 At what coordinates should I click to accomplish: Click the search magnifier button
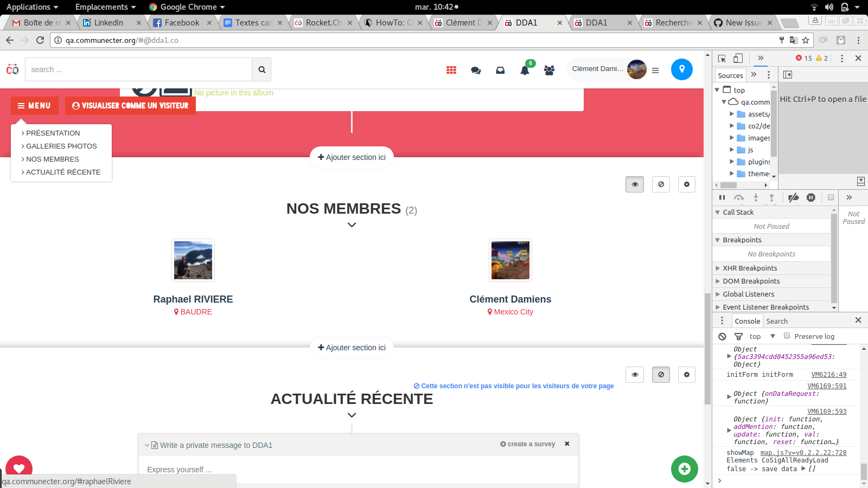tap(261, 69)
